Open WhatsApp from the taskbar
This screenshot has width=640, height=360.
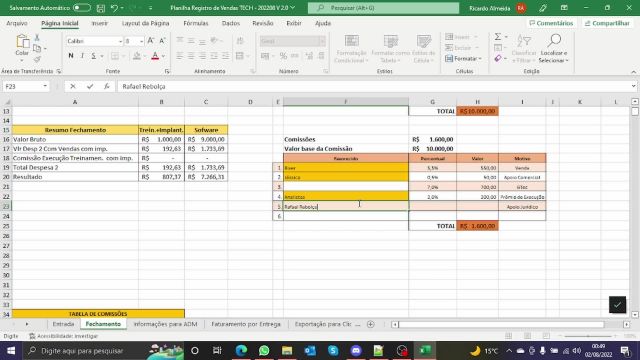[264, 351]
